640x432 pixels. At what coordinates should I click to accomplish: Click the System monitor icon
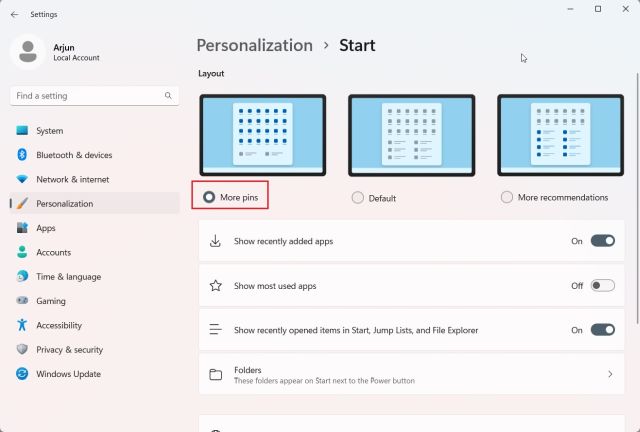click(x=22, y=130)
